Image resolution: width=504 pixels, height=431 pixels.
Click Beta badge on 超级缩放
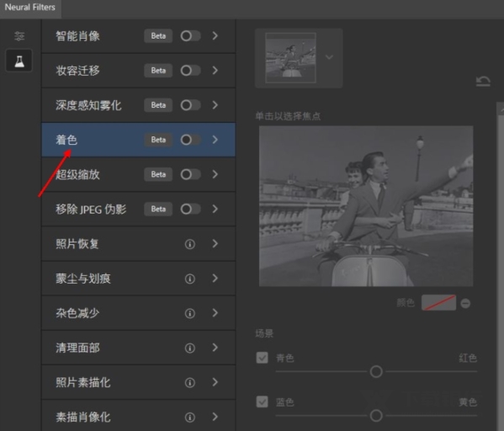click(158, 174)
